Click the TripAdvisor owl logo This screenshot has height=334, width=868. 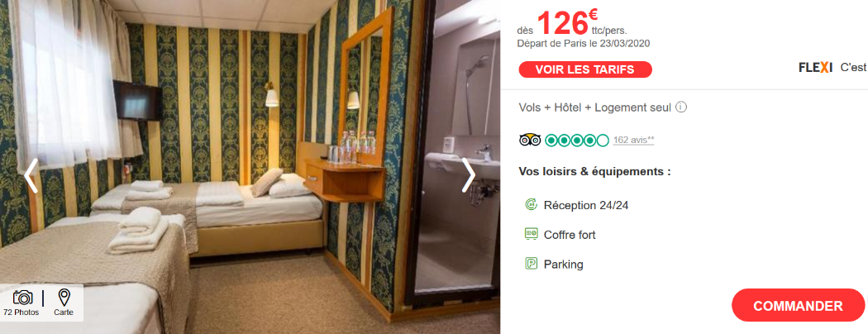point(530,141)
